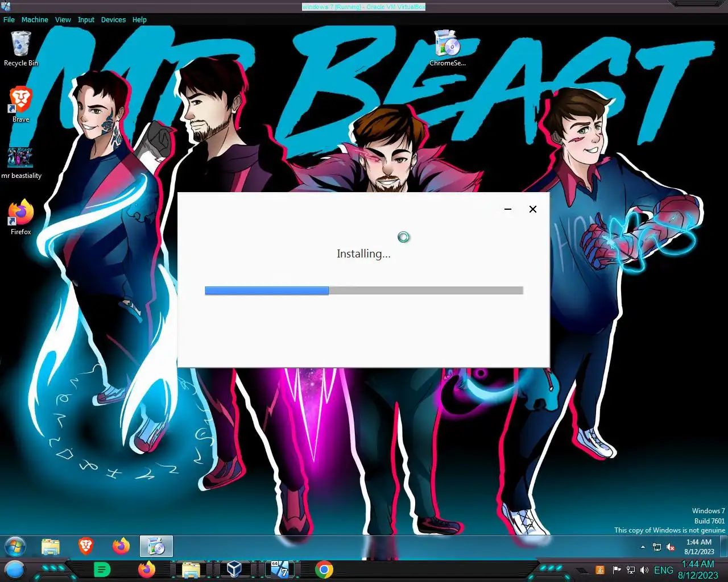This screenshot has height=582, width=728.
Task: Open the green chat app on host taskbar
Action: [102, 569]
